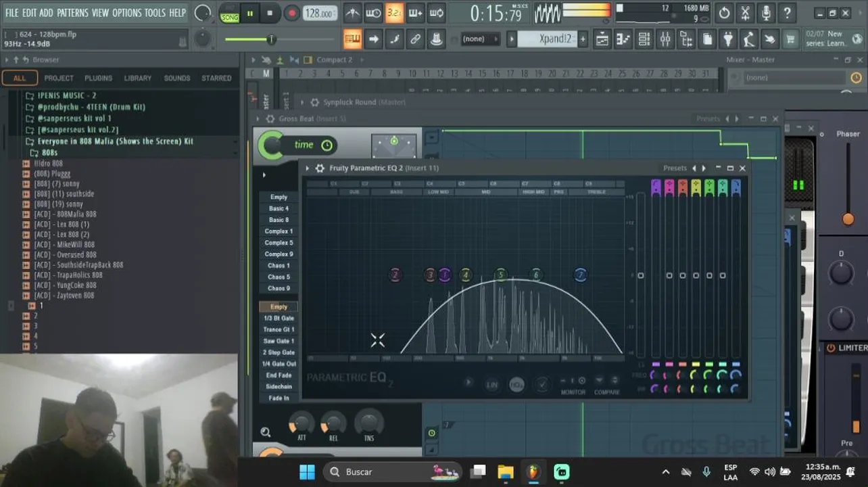Screen dimensions: 868x487
Task: Open the piano roll view icon
Action: (623, 39)
